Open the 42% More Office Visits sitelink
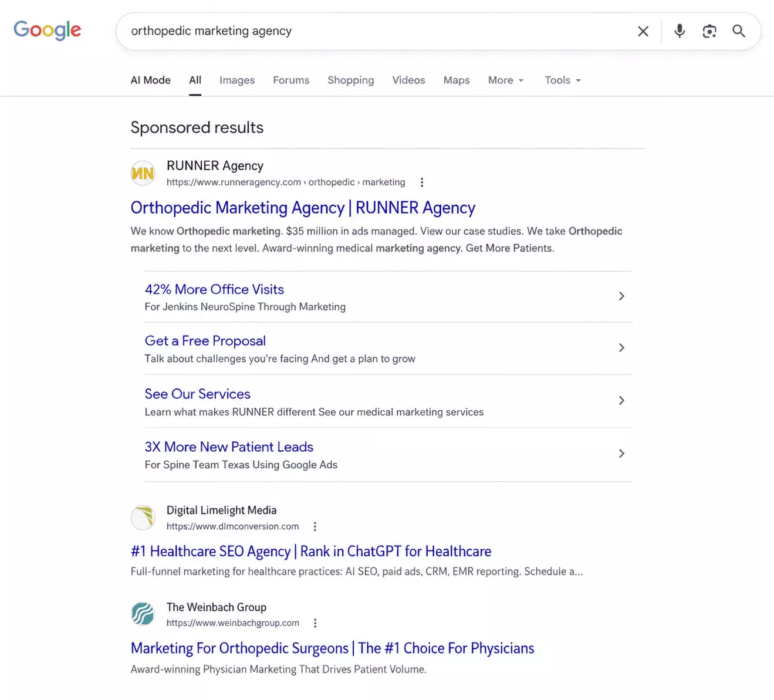Viewport: 774px width, 700px height. coord(214,289)
